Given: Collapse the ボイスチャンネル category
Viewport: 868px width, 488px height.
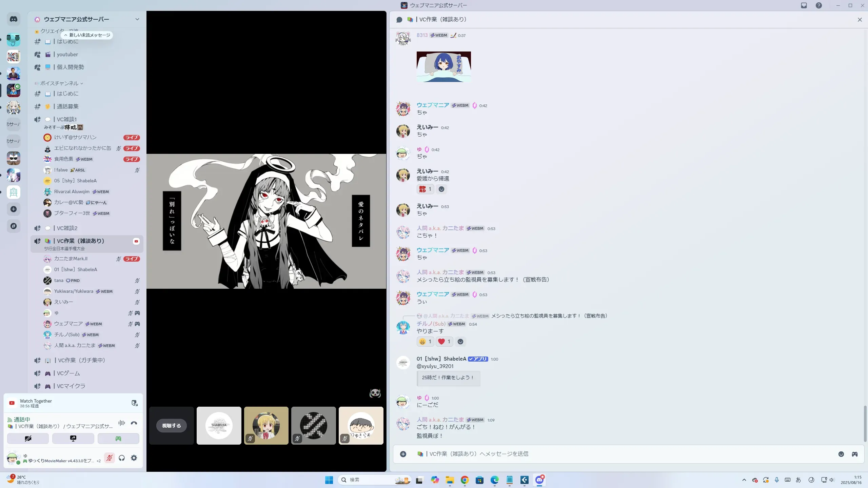Looking at the screenshot, I should pyautogui.click(x=59, y=83).
